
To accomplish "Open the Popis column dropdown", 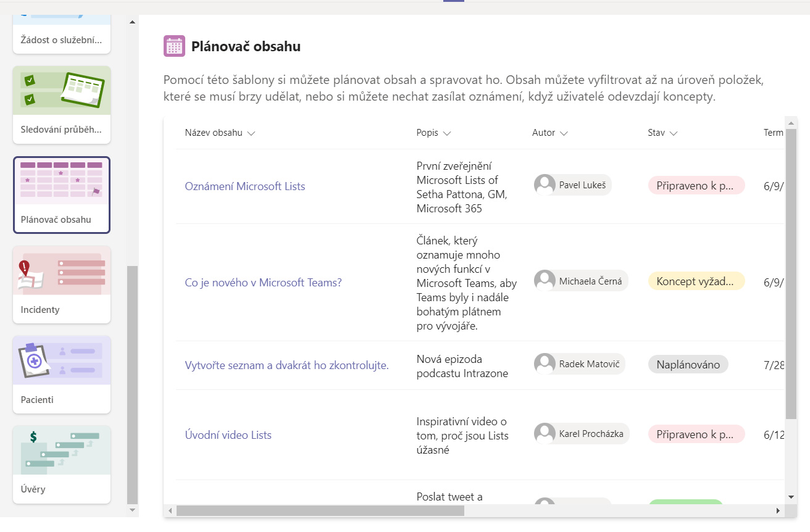I will point(447,133).
